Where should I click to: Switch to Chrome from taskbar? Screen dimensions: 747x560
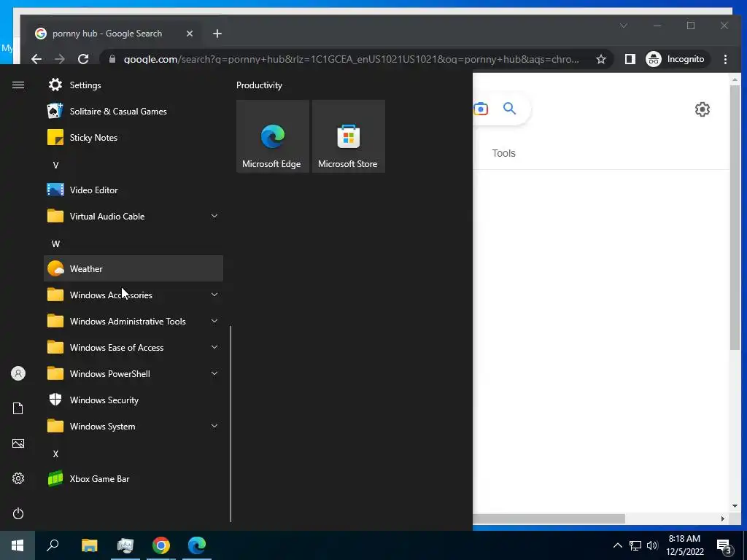[161, 545]
